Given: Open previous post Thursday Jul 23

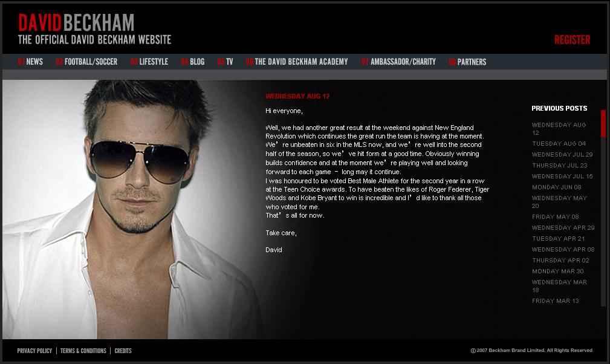Looking at the screenshot, I should (559, 165).
